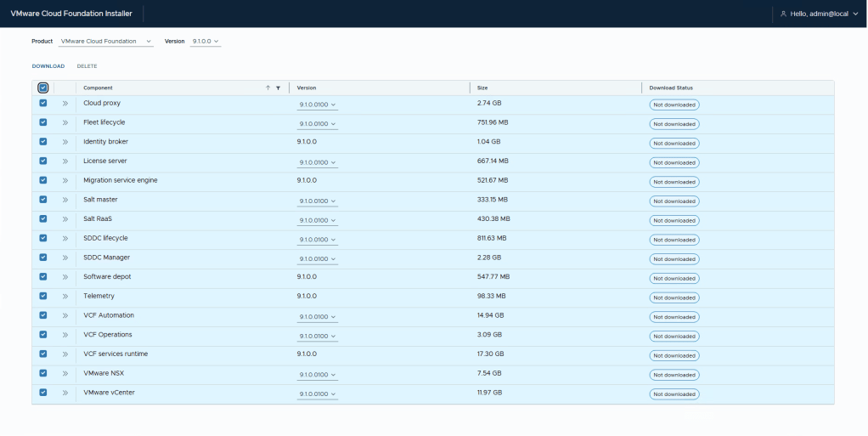Select the 17.30 GB size cell
The height and width of the screenshot is (436, 868).
click(x=490, y=354)
